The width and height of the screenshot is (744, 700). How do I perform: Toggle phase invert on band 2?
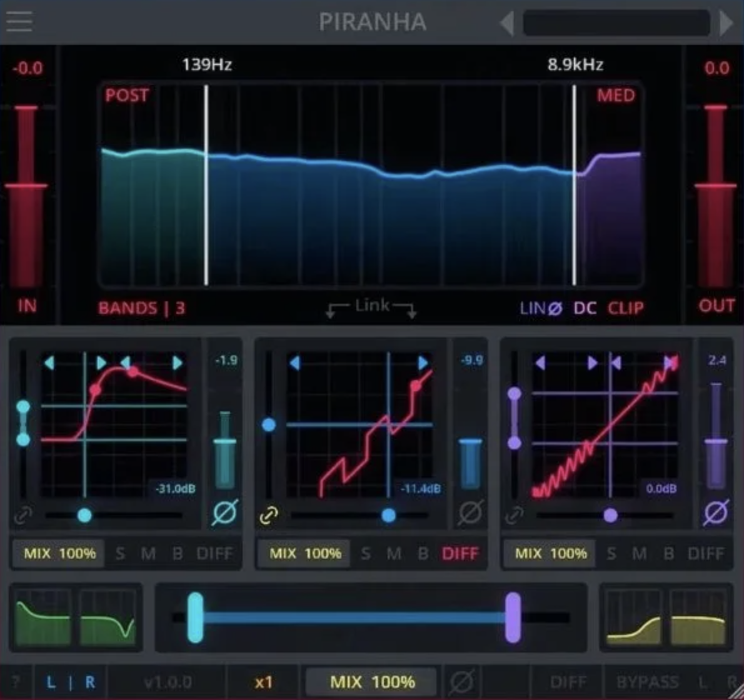pos(470,512)
